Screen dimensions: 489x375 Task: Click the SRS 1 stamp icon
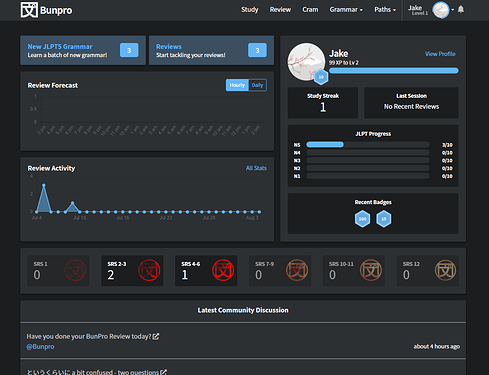(x=75, y=270)
